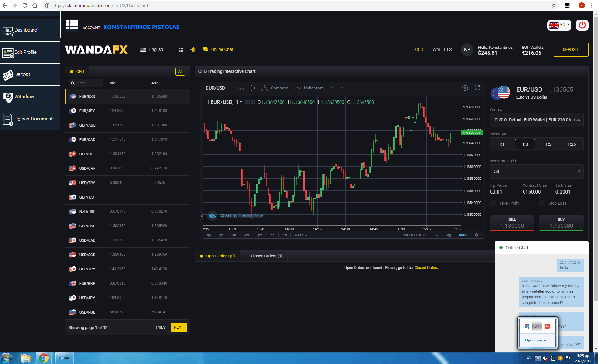Toggle log scale on chart
The height and width of the screenshot is (364, 598).
(x=448, y=235)
